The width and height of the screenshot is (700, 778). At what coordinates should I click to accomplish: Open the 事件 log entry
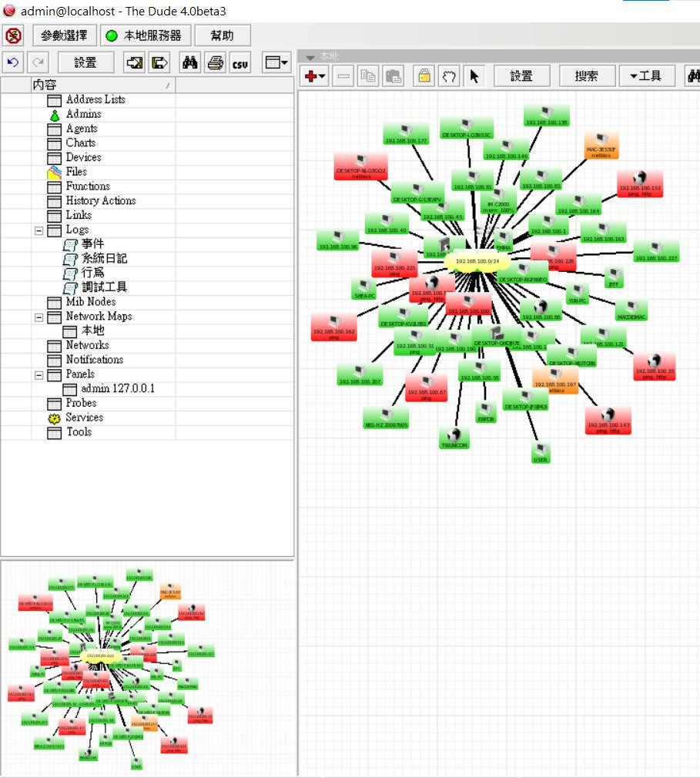pyautogui.click(x=92, y=243)
